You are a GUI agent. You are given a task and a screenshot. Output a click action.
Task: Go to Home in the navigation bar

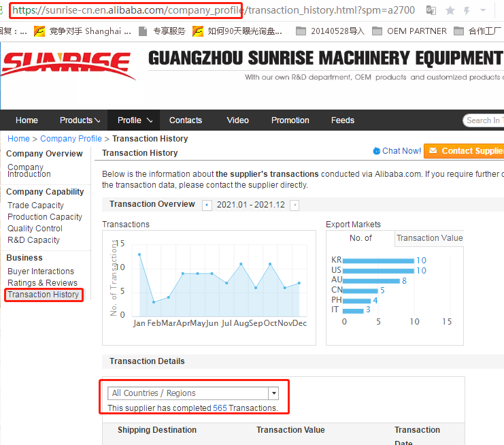(27, 120)
